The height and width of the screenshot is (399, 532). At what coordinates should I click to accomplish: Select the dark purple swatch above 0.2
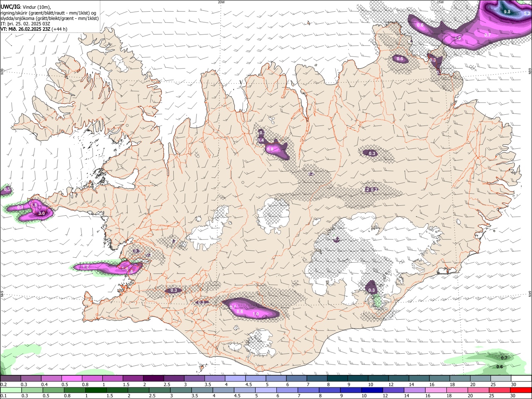click(10, 378)
